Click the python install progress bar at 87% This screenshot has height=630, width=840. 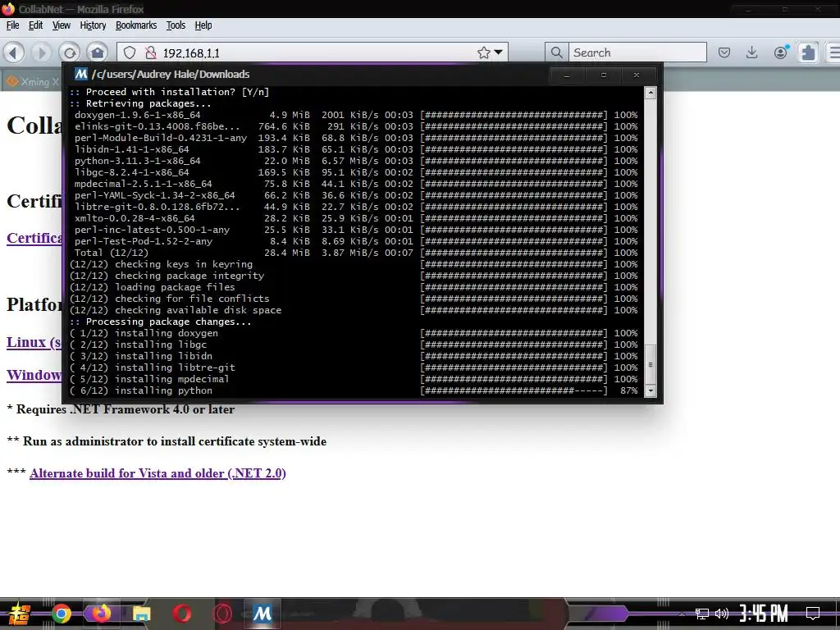click(x=514, y=390)
